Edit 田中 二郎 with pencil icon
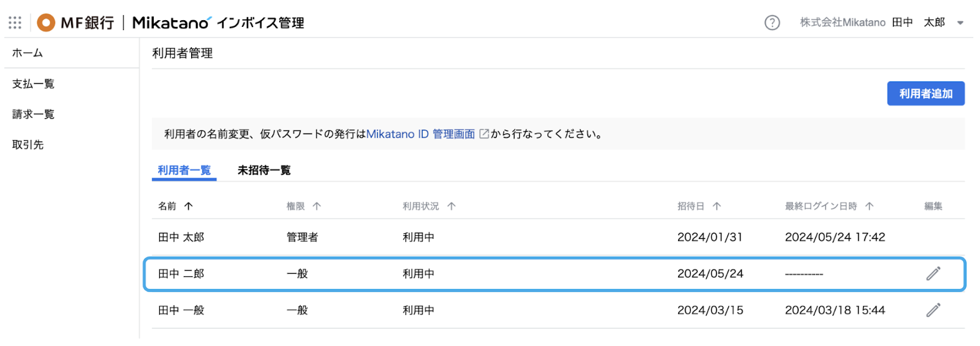Image resolution: width=980 pixels, height=346 pixels. click(933, 274)
